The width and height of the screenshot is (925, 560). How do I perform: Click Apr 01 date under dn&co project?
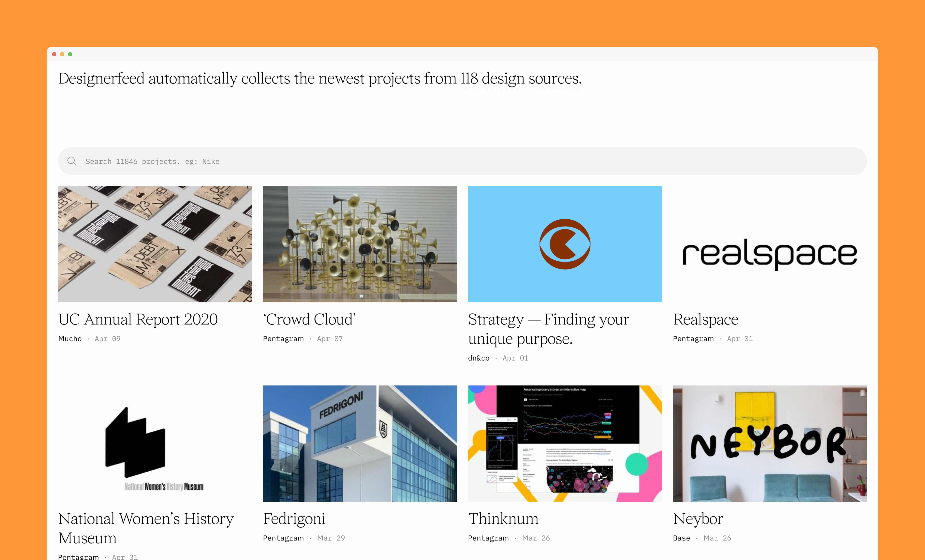(x=515, y=358)
